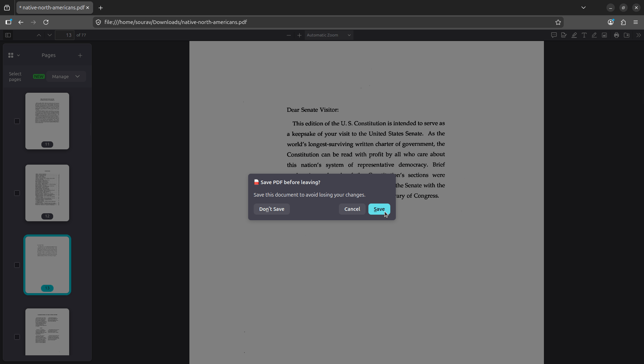644x364 pixels.
Task: Select the freehand draw tool
Action: 594,35
